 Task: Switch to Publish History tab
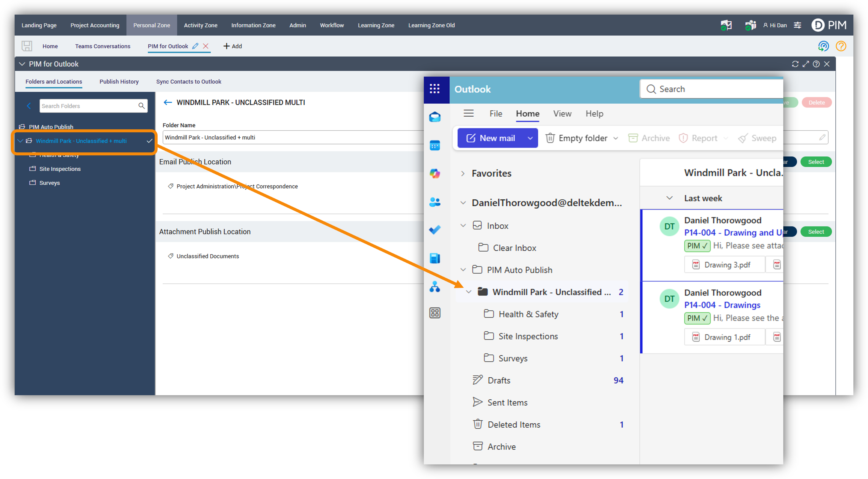click(x=119, y=81)
